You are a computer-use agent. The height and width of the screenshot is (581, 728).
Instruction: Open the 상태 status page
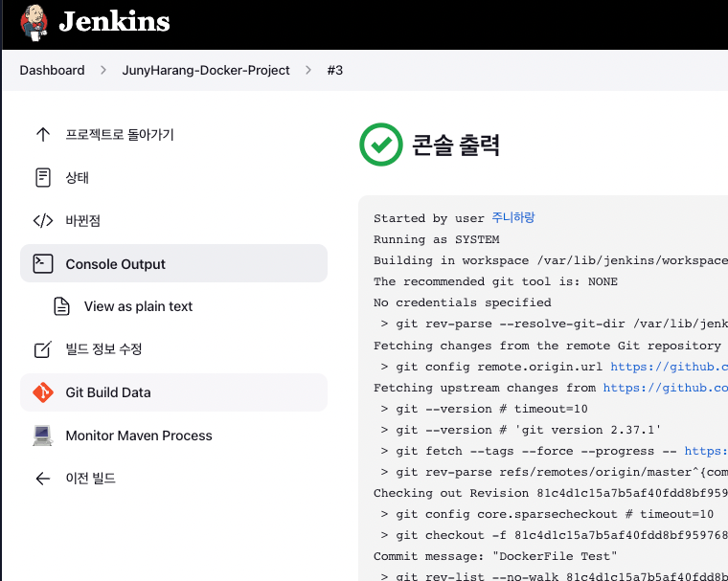(x=77, y=177)
